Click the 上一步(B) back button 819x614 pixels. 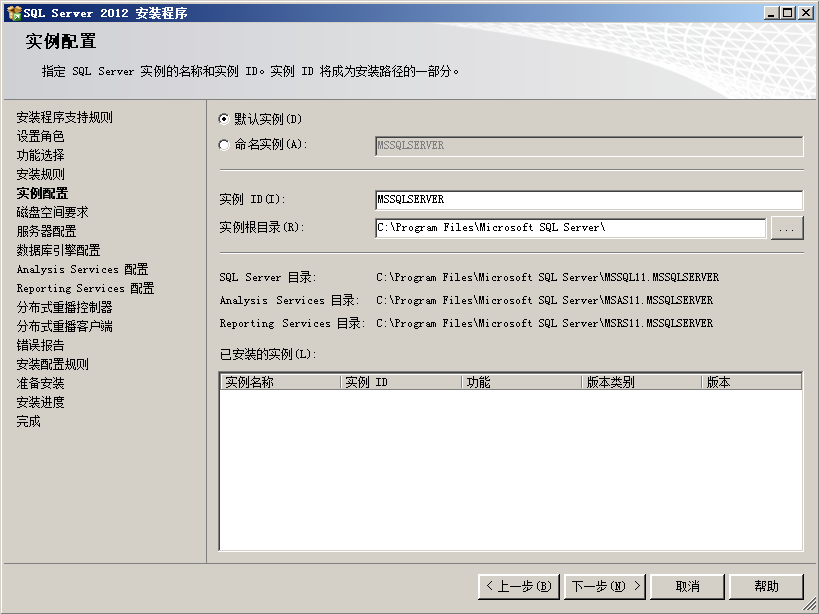(518, 586)
